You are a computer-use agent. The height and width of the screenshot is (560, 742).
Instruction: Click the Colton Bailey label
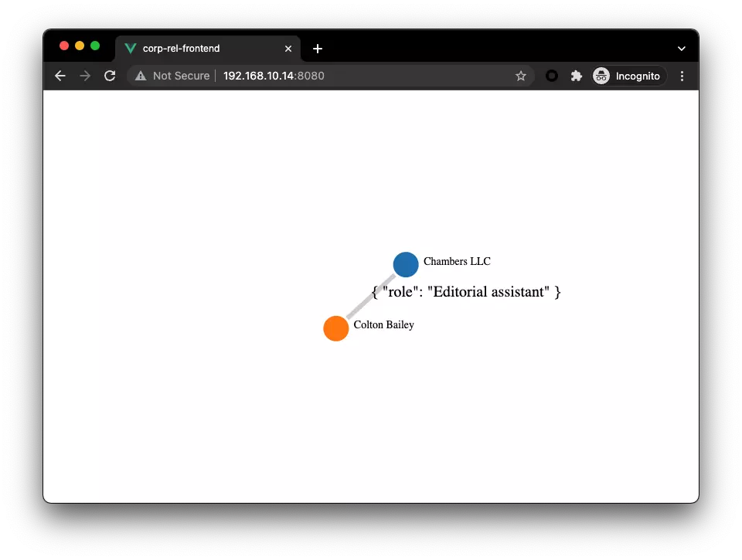coord(384,325)
